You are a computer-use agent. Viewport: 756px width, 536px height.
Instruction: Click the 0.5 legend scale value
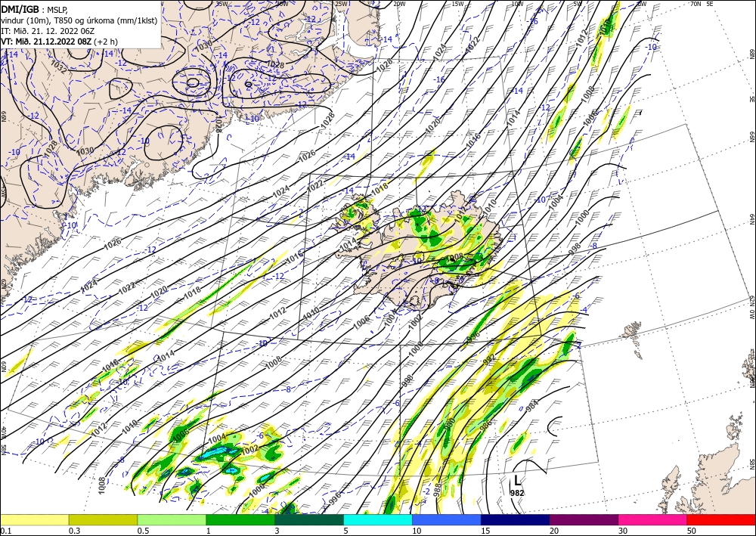(x=143, y=531)
